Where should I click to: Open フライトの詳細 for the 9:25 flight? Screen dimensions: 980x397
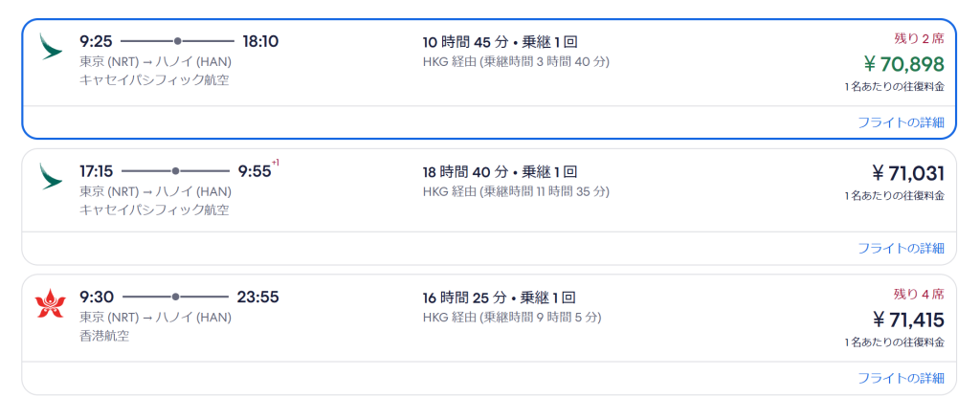click(900, 121)
